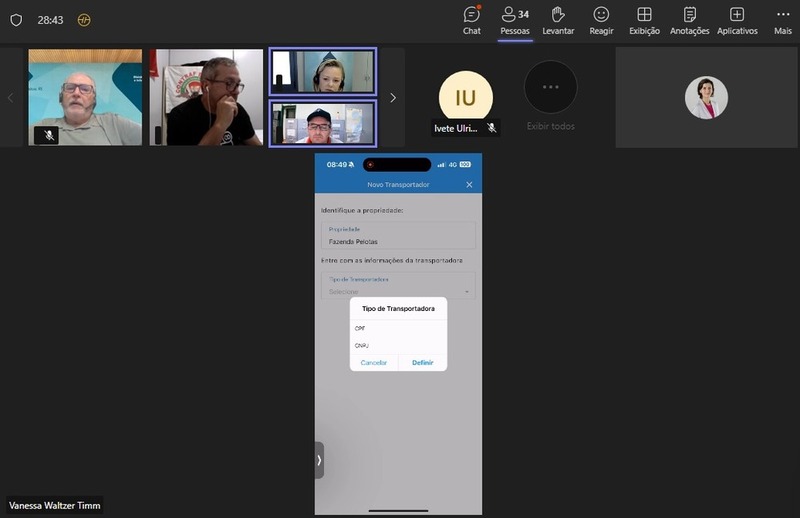The width and height of the screenshot is (800, 518).
Task: Open the Pessoas participants list
Action: (x=515, y=19)
